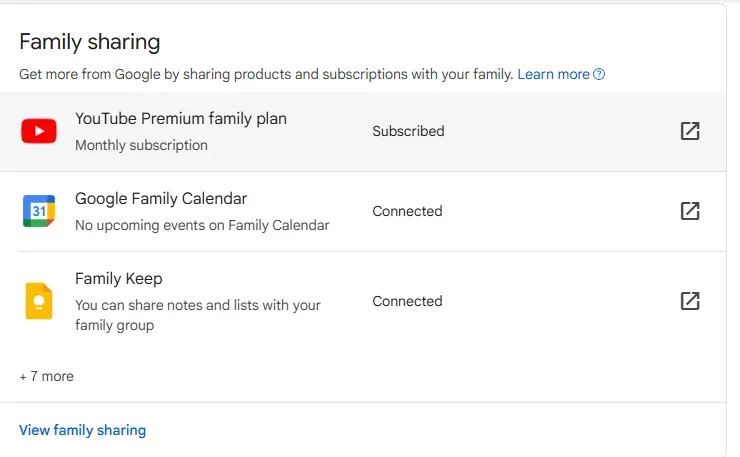The image size is (740, 457).
Task: Click the Subscribed status label
Action: click(408, 131)
